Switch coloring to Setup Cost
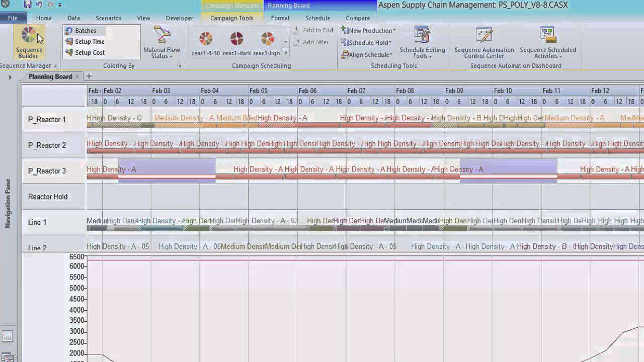The image size is (644, 362). pos(89,53)
